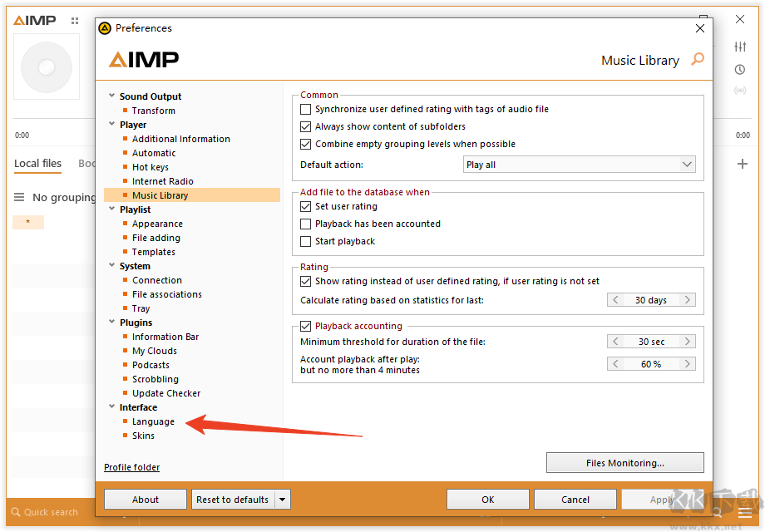Confirm with the OK button
Screen dimensions: 765x532
coord(488,500)
